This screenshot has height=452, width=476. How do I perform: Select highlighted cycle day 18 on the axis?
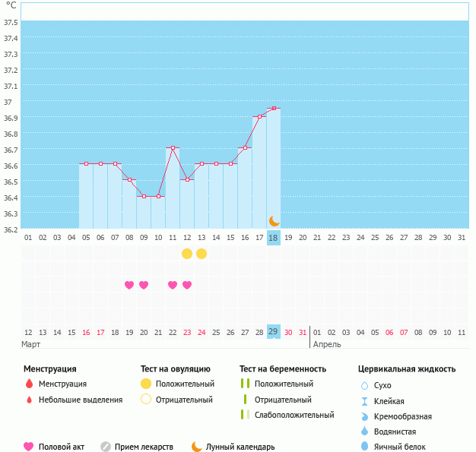point(274,238)
